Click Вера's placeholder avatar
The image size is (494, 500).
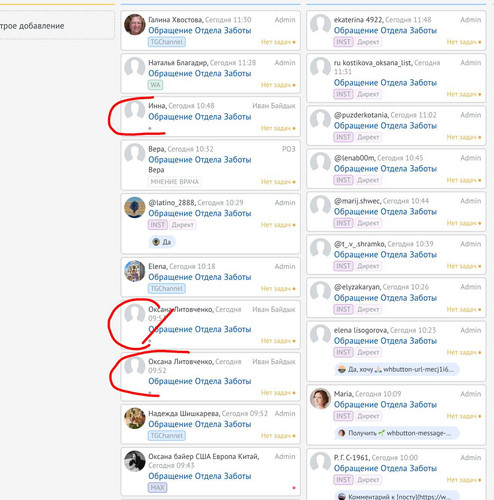pos(135,154)
